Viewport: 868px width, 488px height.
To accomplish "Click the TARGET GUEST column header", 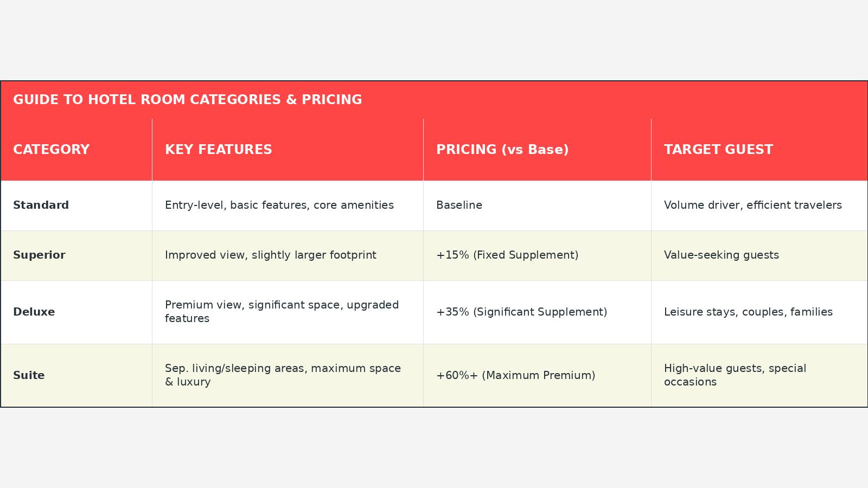I will [759, 150].
